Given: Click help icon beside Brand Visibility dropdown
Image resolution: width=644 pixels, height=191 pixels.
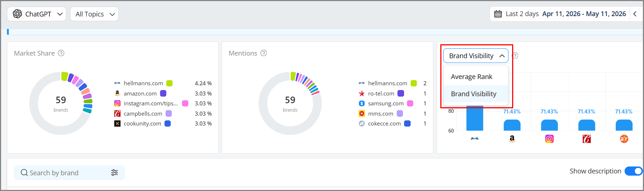Looking at the screenshot, I should (x=515, y=56).
